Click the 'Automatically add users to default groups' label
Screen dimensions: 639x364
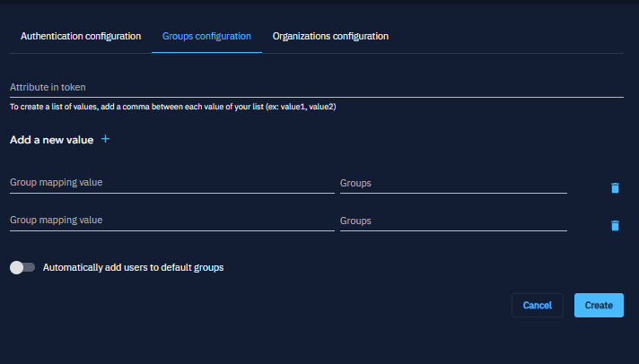[x=133, y=267]
